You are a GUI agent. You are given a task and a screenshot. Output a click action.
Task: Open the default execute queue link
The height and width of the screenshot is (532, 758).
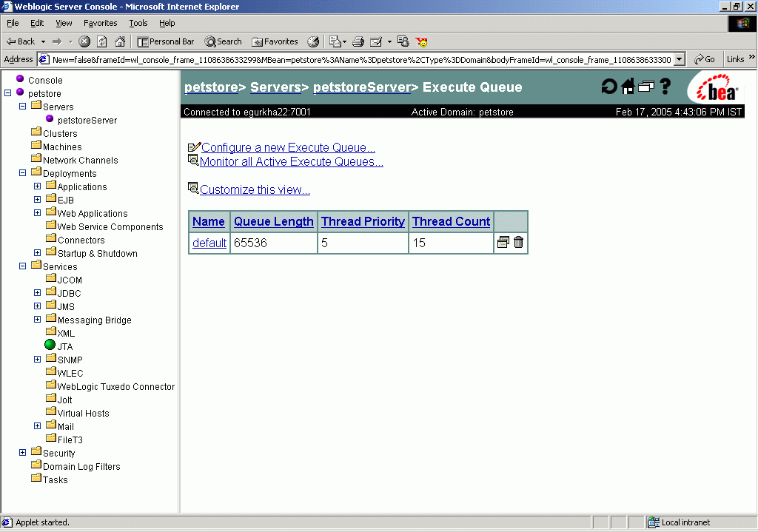tap(209, 243)
